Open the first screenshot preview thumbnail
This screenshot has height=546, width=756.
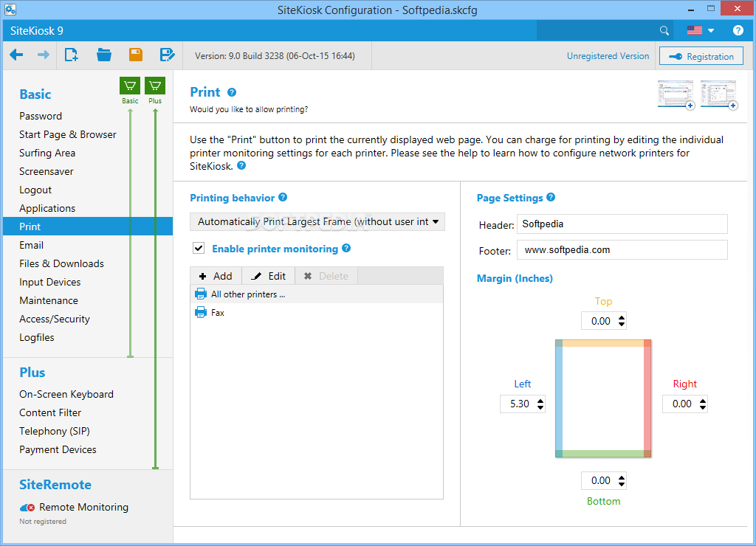676,94
